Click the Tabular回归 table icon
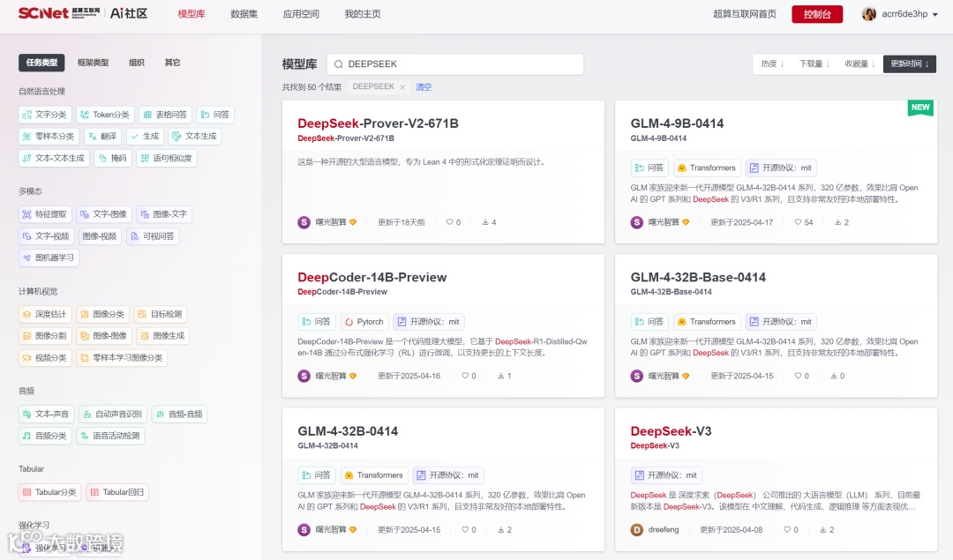The height and width of the screenshot is (560, 953). 94,493
